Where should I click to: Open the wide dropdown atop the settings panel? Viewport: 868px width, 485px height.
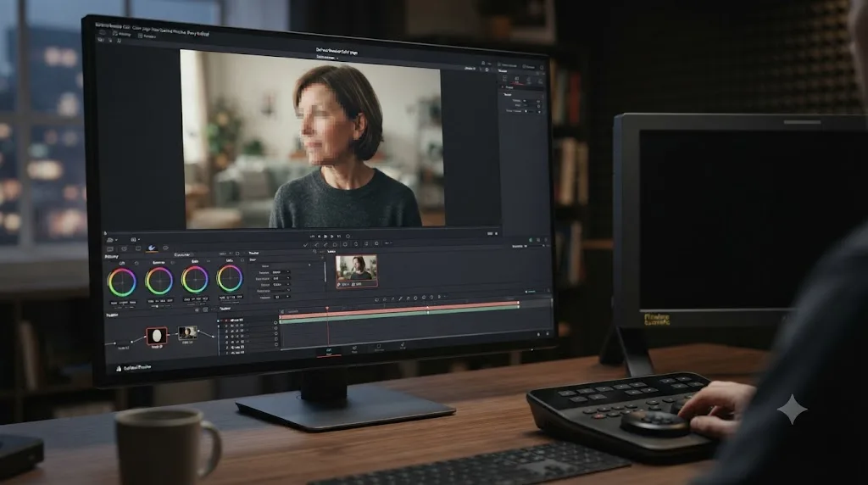pyautogui.click(x=520, y=87)
